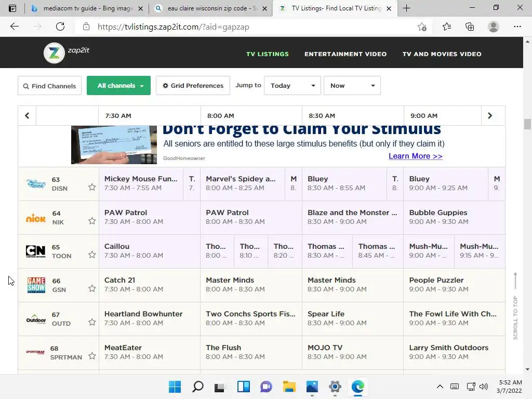Click the stimulus check ad thumbnail
532x399 pixels.
114,145
